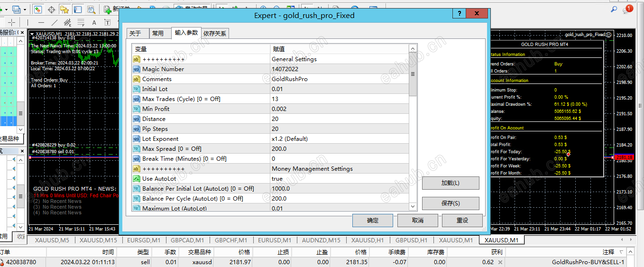This screenshot has height=267, width=644.
Task: Select the Trendline drawing tool
Action: (55, 22)
